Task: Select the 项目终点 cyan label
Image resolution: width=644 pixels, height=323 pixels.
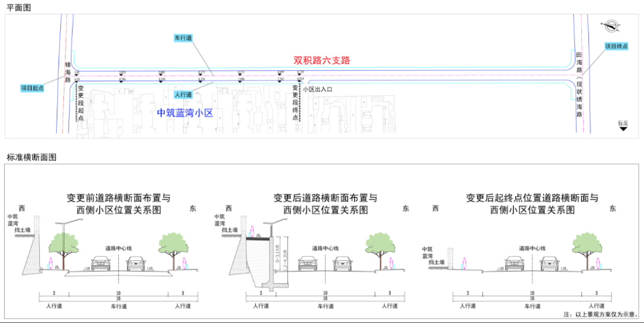Action: [x=616, y=46]
